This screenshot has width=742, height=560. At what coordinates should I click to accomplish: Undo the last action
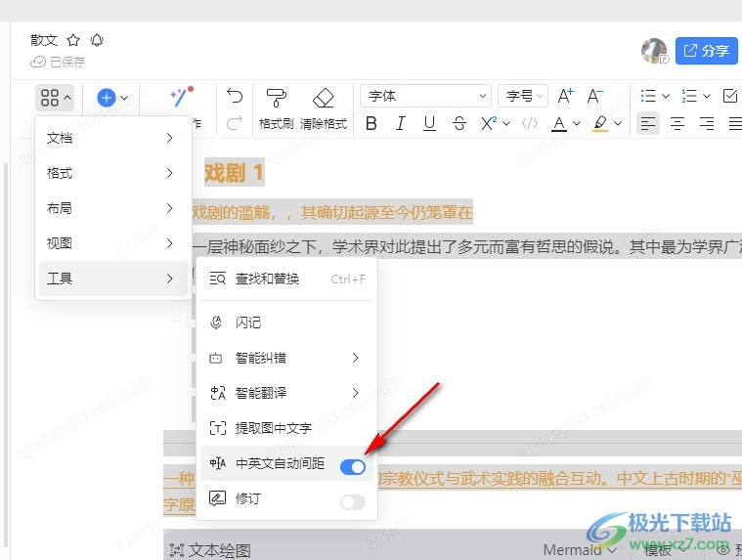[x=235, y=96]
